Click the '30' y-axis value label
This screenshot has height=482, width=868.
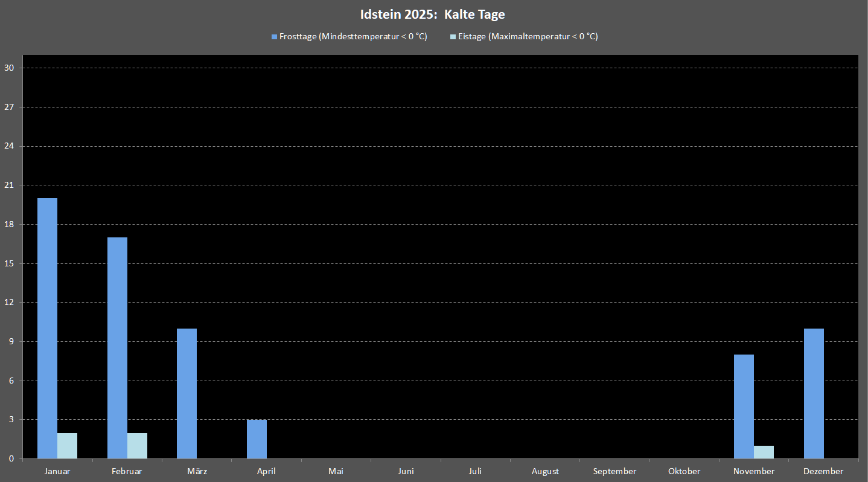(9, 68)
